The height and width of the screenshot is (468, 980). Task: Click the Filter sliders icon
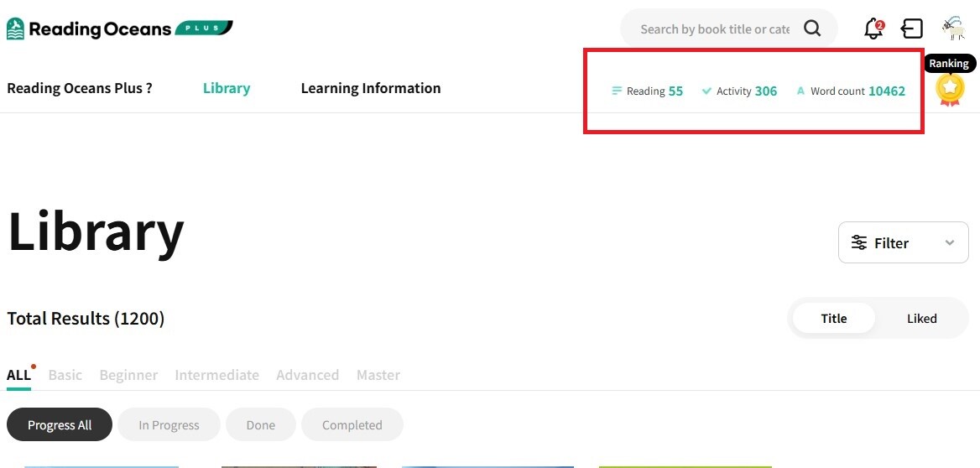click(x=859, y=242)
